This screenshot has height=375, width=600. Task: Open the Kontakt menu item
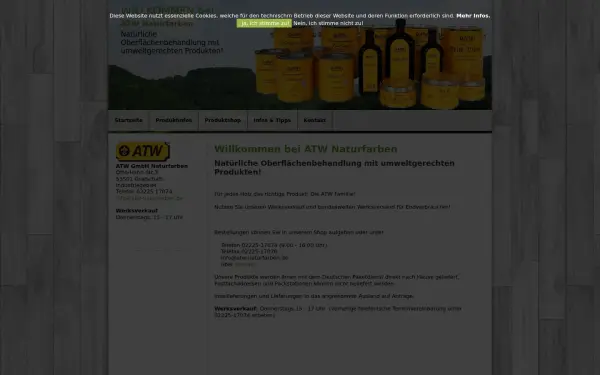[315, 120]
